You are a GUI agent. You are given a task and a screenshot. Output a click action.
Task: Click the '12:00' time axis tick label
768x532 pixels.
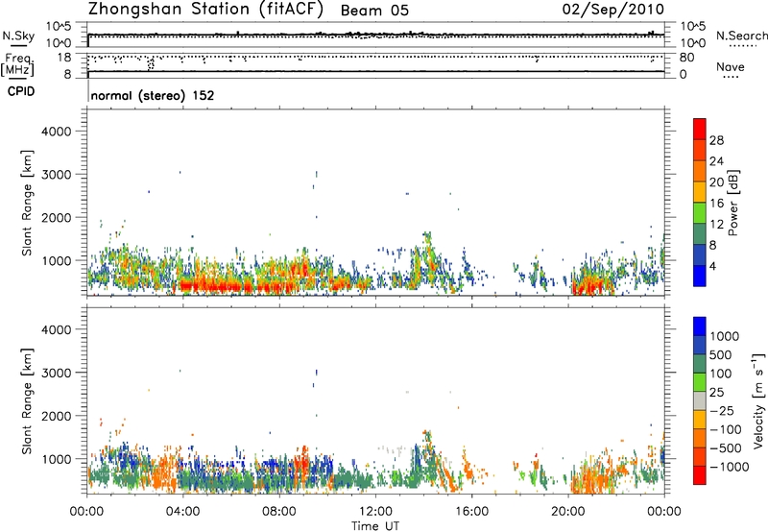click(375, 512)
